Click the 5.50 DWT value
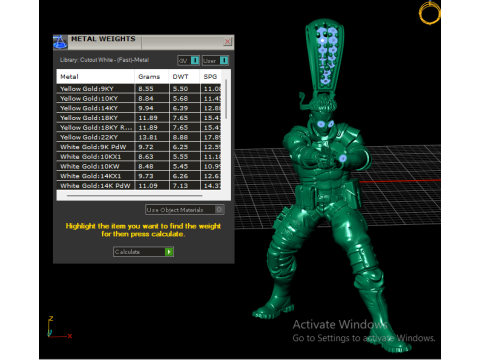 (x=180, y=89)
